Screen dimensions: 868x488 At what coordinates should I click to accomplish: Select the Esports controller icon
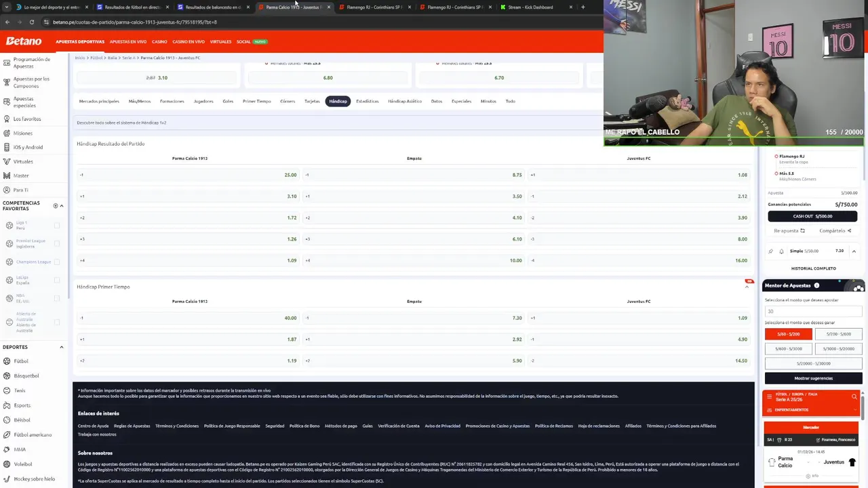point(7,405)
